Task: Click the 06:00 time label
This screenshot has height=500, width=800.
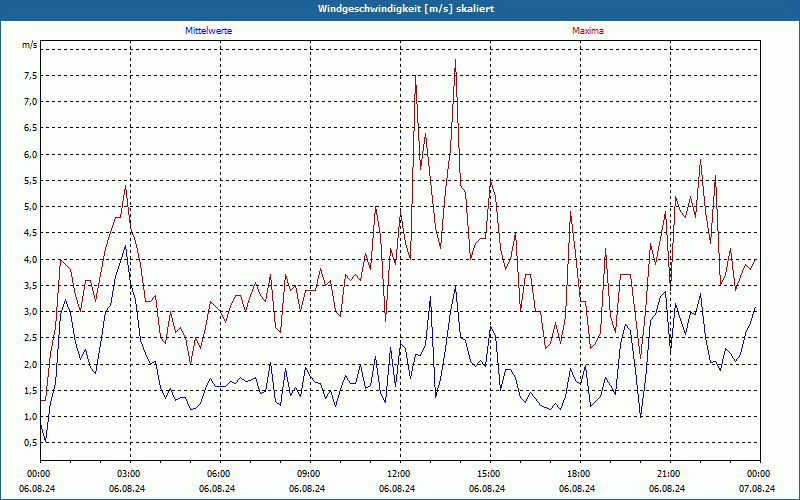Action: click(220, 474)
